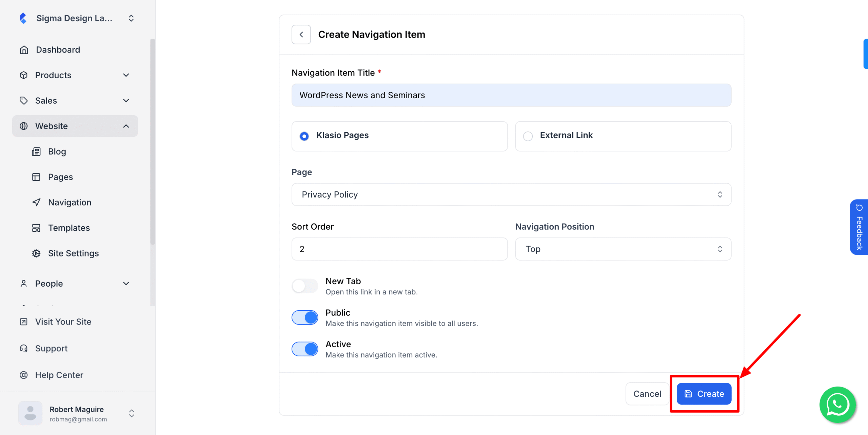Image resolution: width=868 pixels, height=435 pixels.
Task: Click the Help Center lifebuoy icon
Action: (x=23, y=375)
